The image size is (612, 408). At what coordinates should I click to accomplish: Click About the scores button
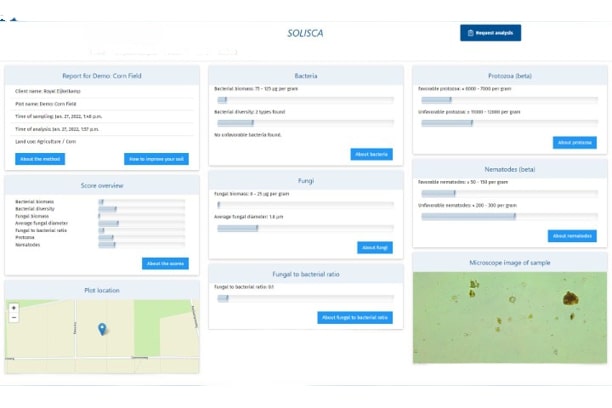coord(165,263)
